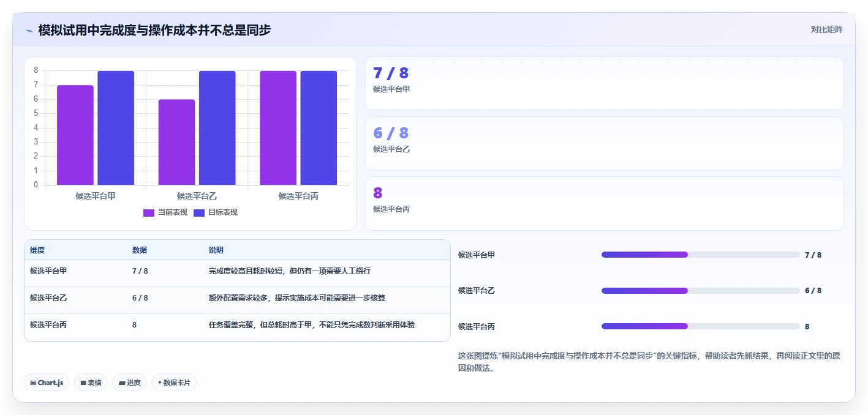Select the blue 目标表现 bar for 候选平台甲
The image size is (868, 415).
coord(116,128)
